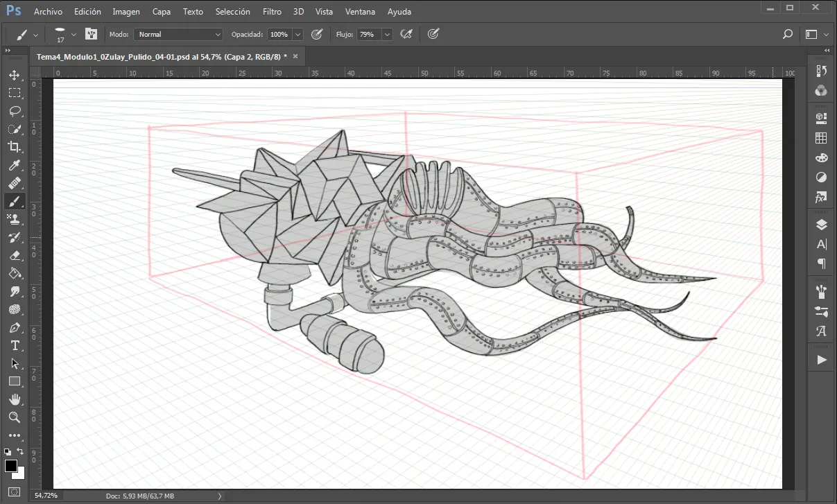Select the History Brush tool

coord(15,237)
